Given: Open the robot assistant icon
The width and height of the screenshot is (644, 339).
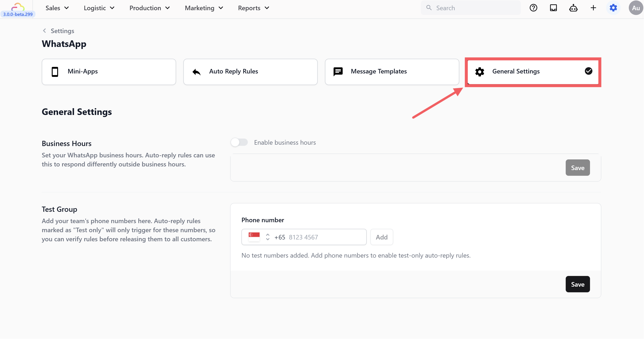Looking at the screenshot, I should point(573,8).
